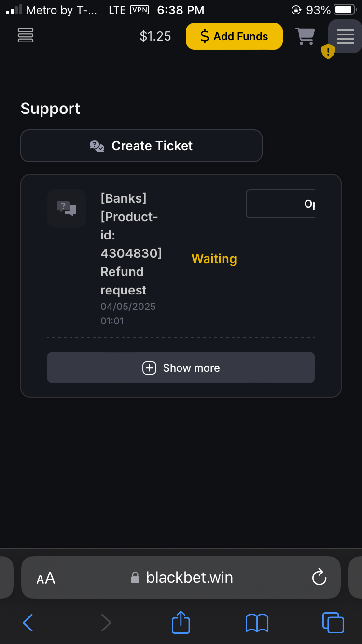Click the support ticket chat bubble icon
The image size is (362, 644).
(x=66, y=209)
